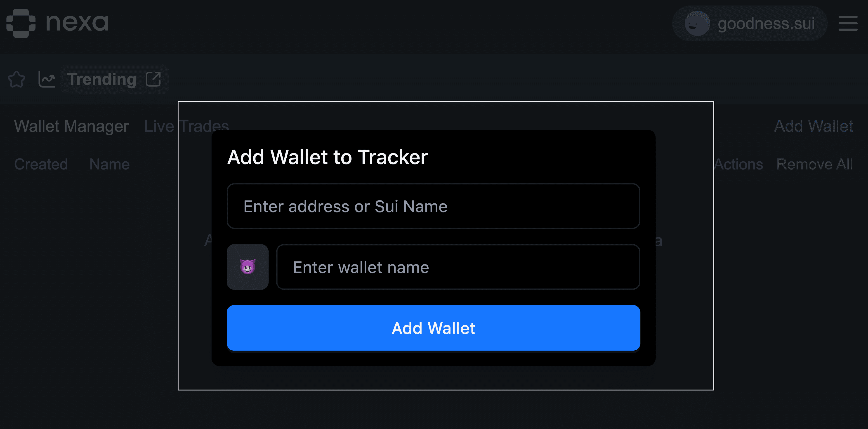The height and width of the screenshot is (429, 868).
Task: Click the Enter address or Sui Name field
Action: tap(434, 206)
